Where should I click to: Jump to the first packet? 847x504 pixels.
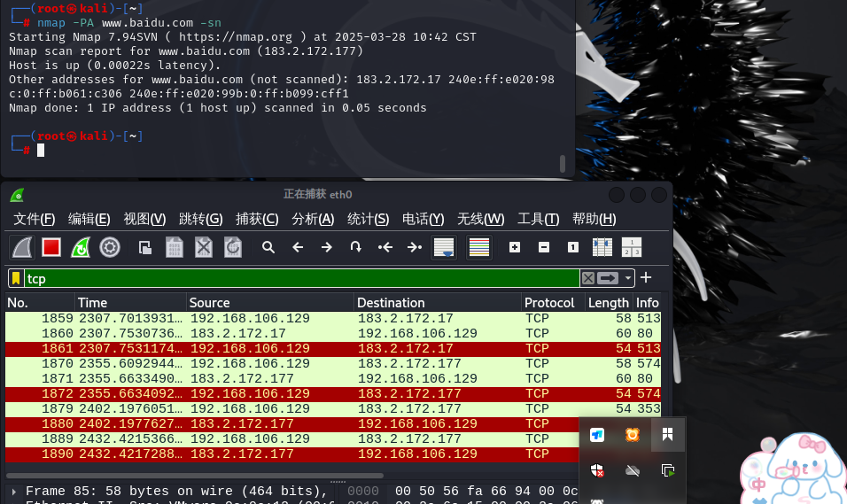385,247
